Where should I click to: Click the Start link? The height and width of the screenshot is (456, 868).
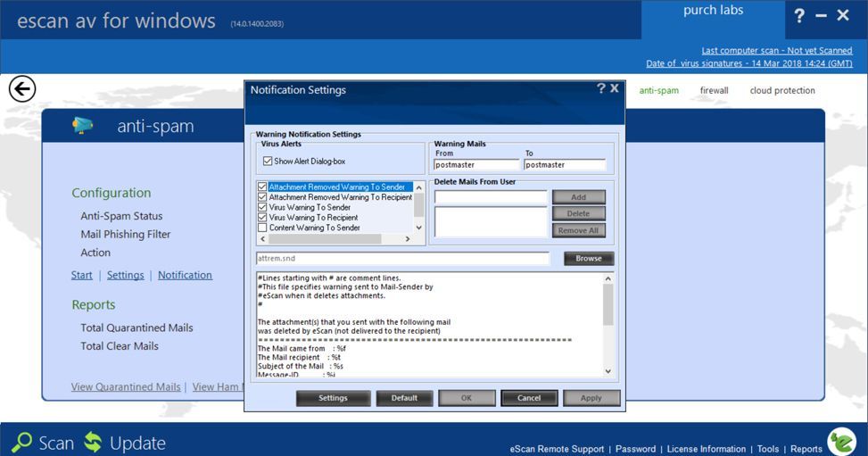click(82, 275)
